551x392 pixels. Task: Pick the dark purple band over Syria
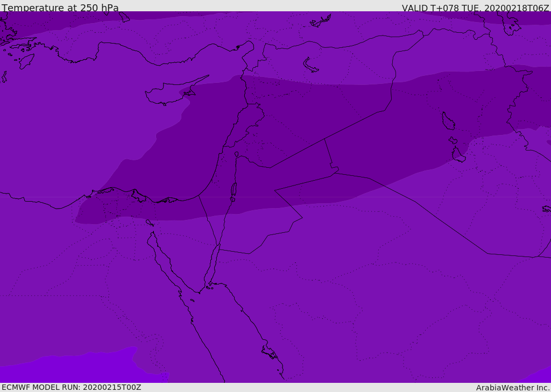pos(301,118)
